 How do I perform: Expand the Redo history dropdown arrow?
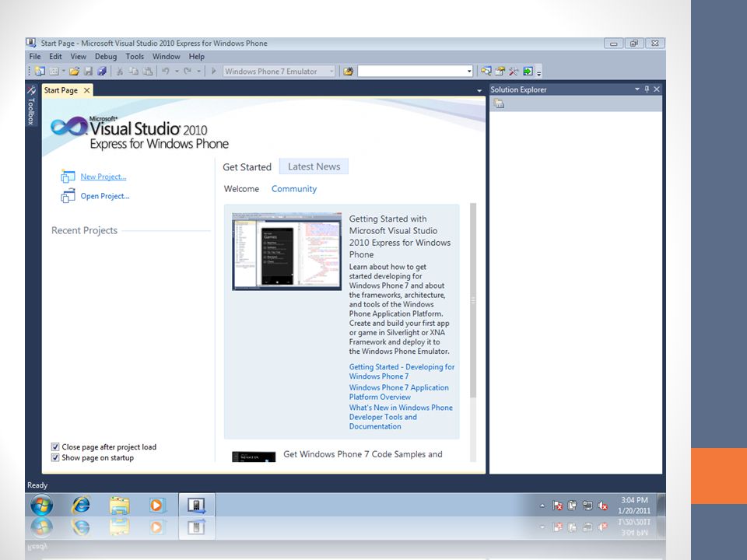click(x=198, y=72)
